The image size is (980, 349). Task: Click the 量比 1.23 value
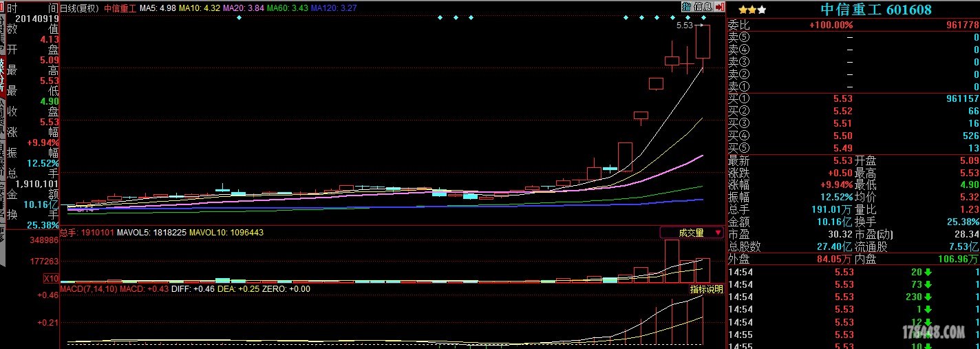(968, 209)
